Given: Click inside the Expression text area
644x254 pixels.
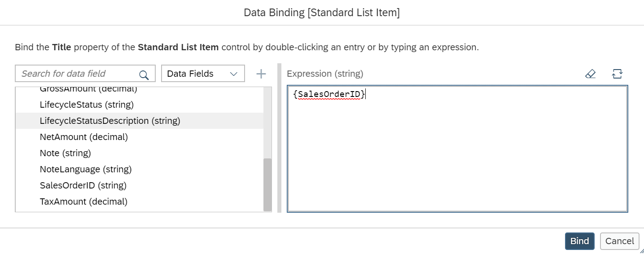Looking at the screenshot, I should point(457,149).
